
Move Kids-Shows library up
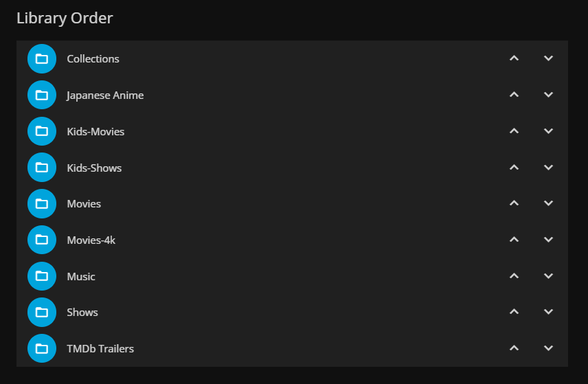pyautogui.click(x=514, y=168)
